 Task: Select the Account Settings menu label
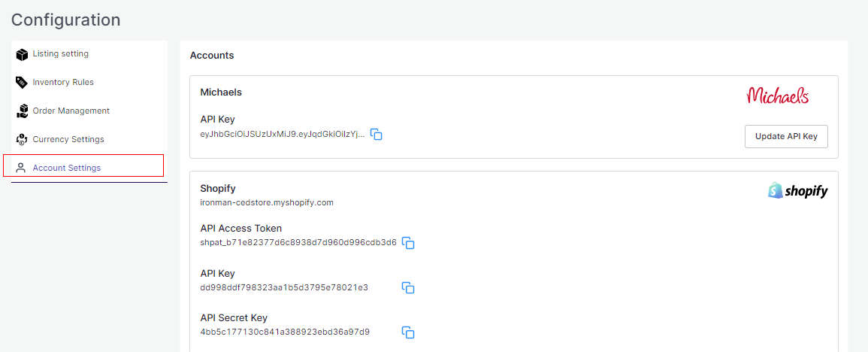pos(66,168)
